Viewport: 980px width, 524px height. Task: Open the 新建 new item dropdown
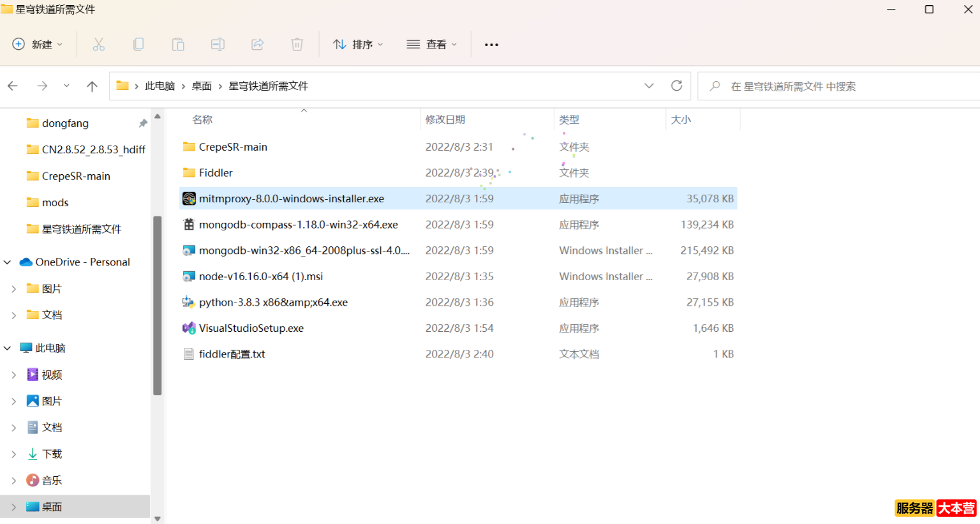(x=38, y=44)
